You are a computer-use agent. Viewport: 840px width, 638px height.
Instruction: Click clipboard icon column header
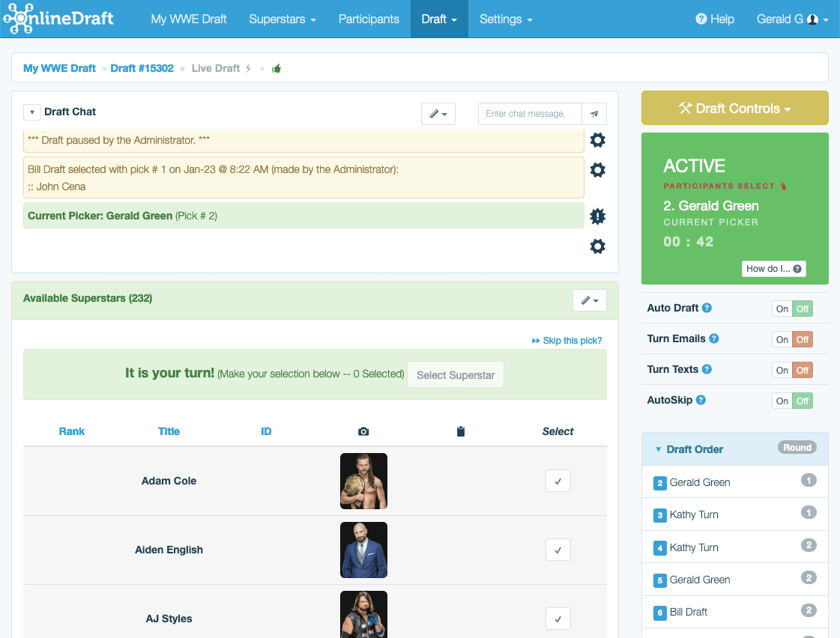tap(461, 431)
